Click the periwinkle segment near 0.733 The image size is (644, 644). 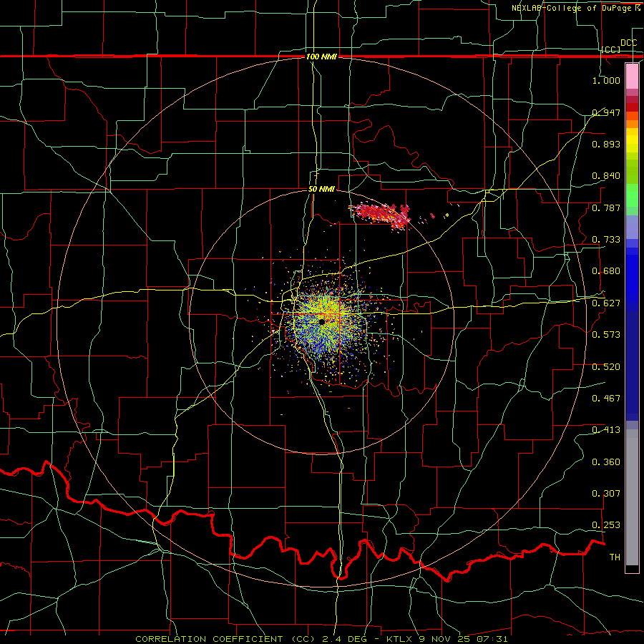[x=632, y=227]
